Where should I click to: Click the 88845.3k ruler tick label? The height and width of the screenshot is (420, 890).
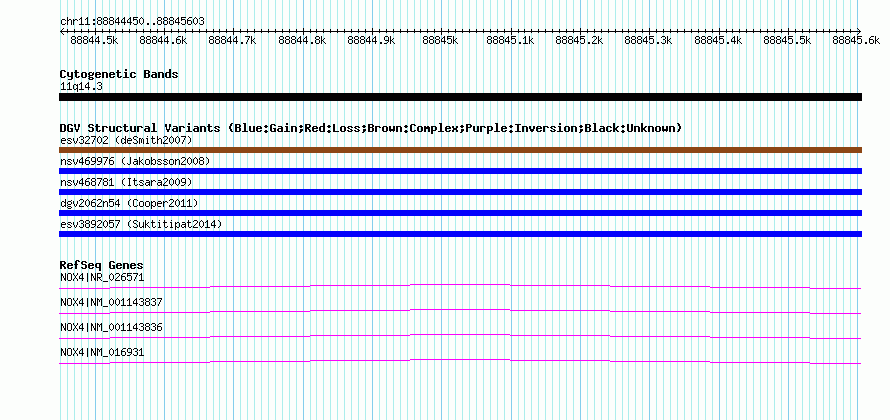pos(649,40)
